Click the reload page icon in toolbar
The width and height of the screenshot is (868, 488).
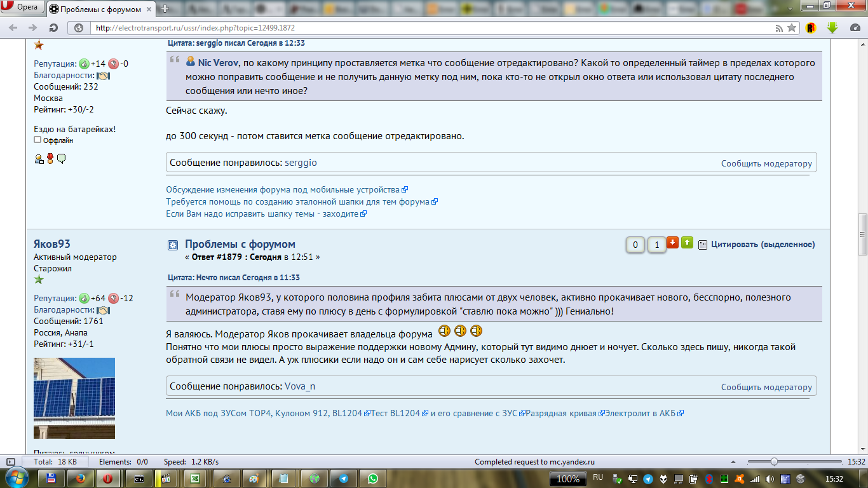[x=54, y=28]
